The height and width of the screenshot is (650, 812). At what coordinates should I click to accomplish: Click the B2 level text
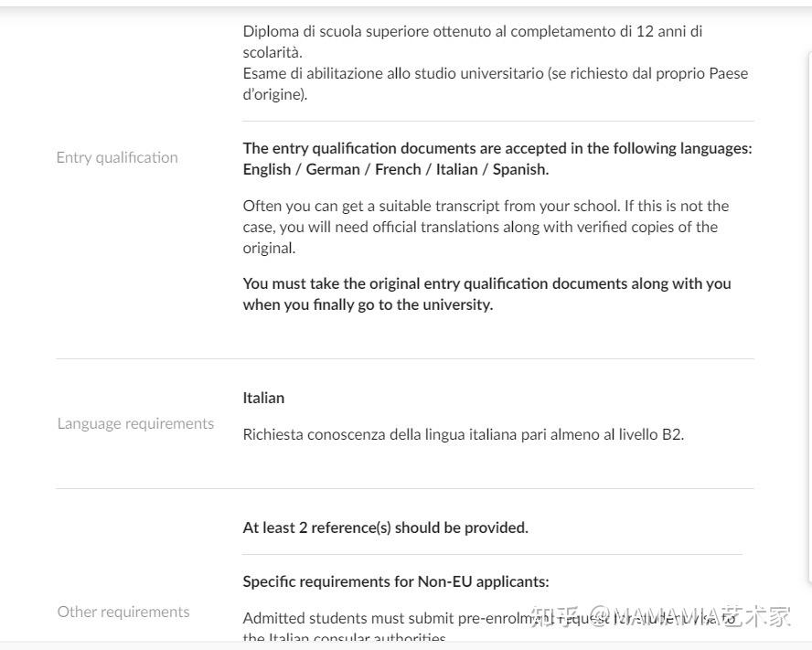point(672,434)
